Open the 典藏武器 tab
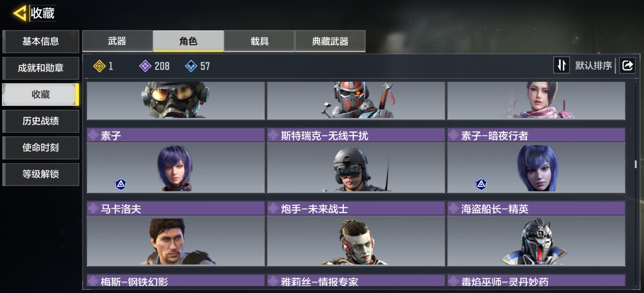 330,41
